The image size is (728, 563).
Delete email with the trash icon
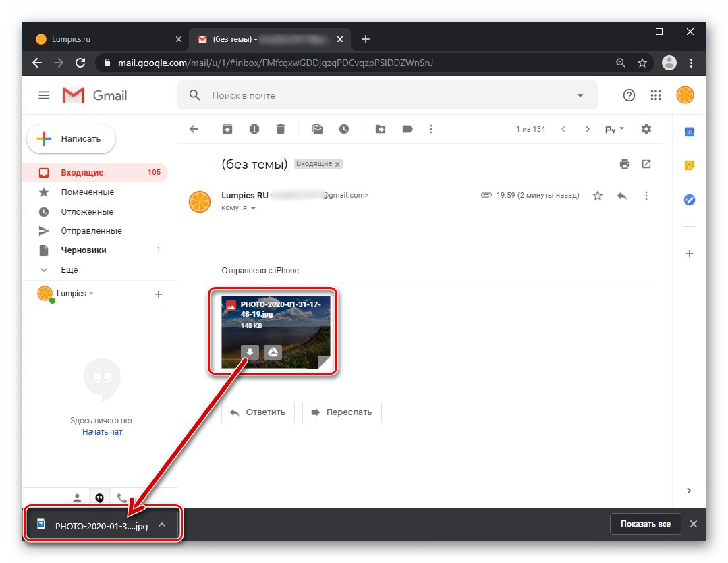click(281, 129)
